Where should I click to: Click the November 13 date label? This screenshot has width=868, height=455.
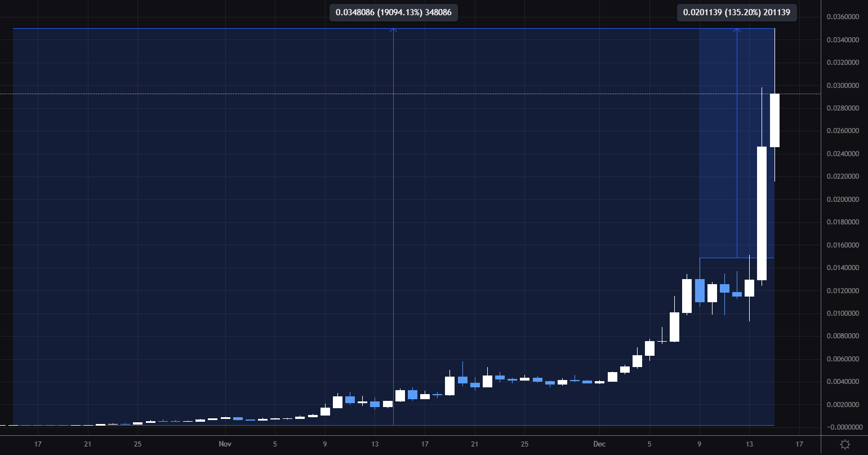375,444
